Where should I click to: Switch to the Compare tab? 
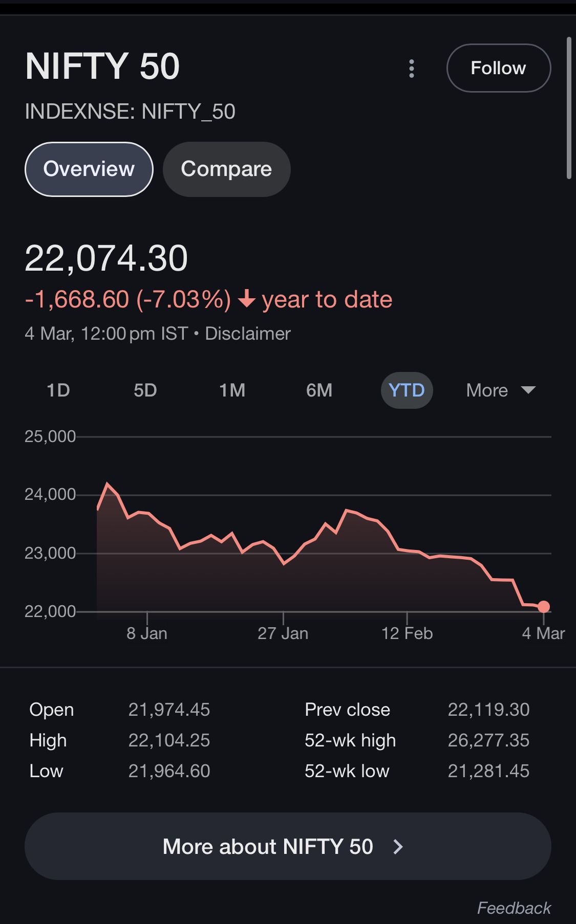(226, 169)
